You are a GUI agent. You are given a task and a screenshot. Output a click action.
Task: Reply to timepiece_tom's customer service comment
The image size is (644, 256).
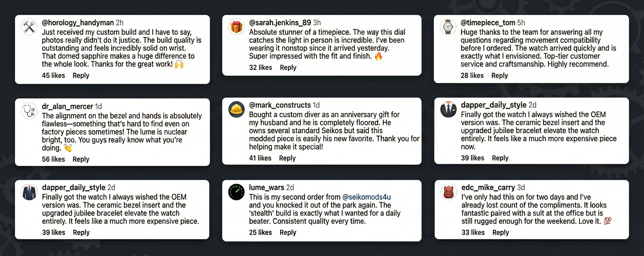click(x=499, y=75)
